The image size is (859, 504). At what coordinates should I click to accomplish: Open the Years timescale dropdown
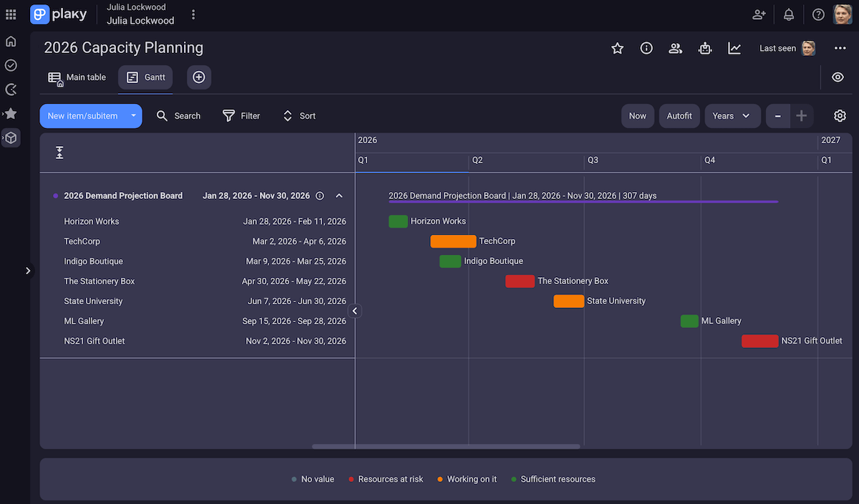[x=732, y=115]
